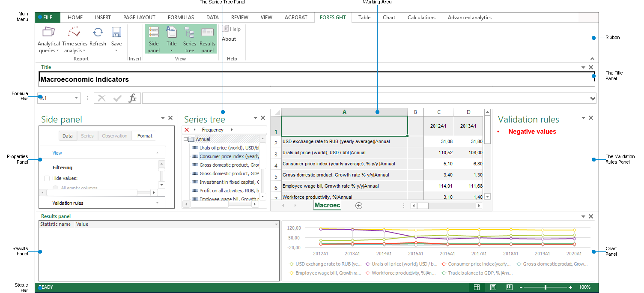The height and width of the screenshot is (293, 644).
Task: Click the Save icon on the ribbon
Action: point(116,32)
